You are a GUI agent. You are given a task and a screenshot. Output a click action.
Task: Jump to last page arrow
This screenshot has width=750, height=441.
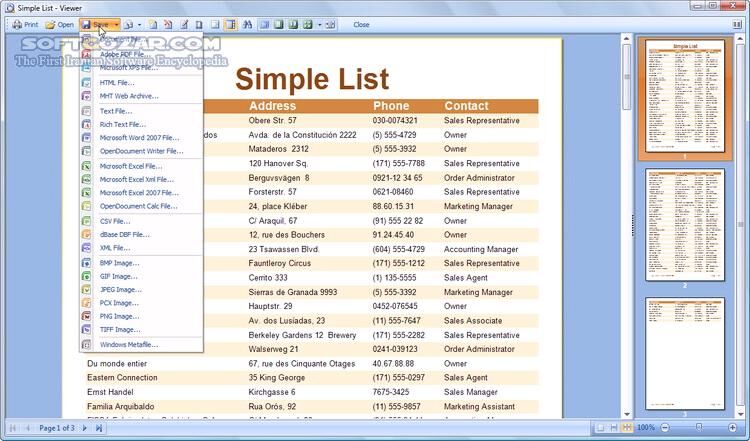coord(99,428)
